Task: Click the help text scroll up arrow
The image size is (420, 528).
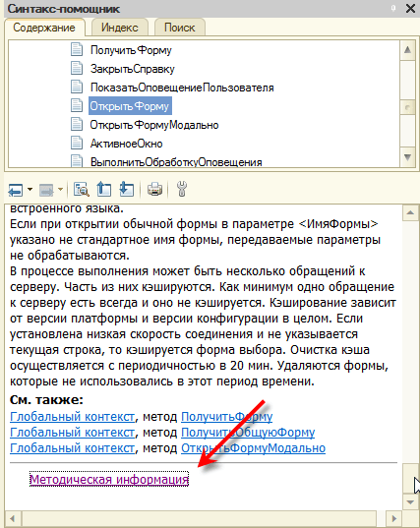Action: [x=410, y=212]
